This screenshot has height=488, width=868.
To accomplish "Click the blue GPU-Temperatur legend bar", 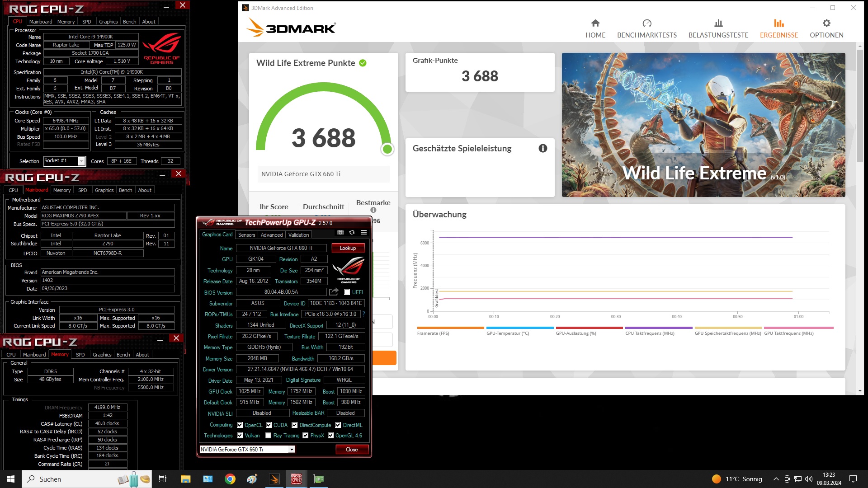I will click(x=520, y=328).
